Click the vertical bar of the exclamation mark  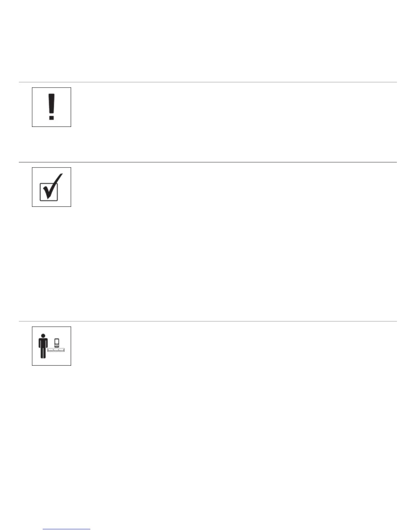51,104
